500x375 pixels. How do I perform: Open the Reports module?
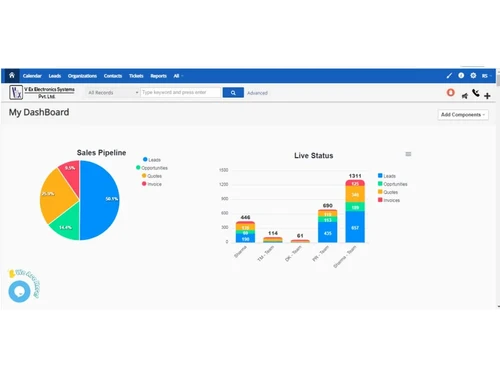tap(158, 76)
